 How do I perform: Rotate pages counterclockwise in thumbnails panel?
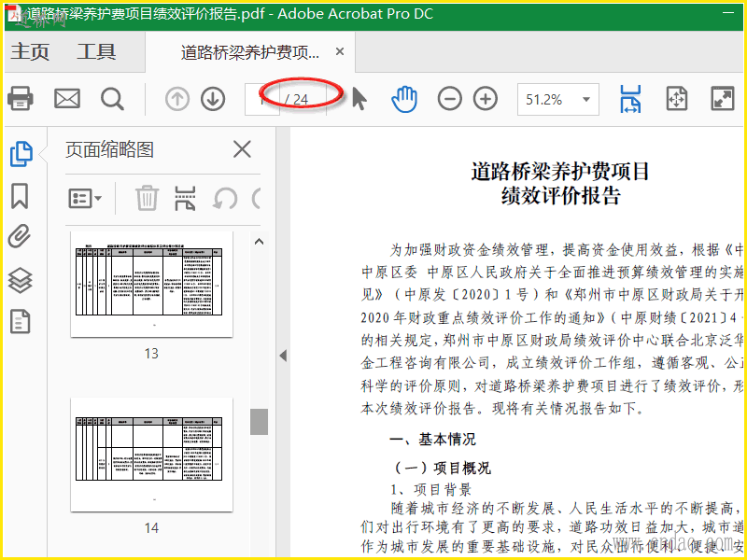tap(225, 198)
